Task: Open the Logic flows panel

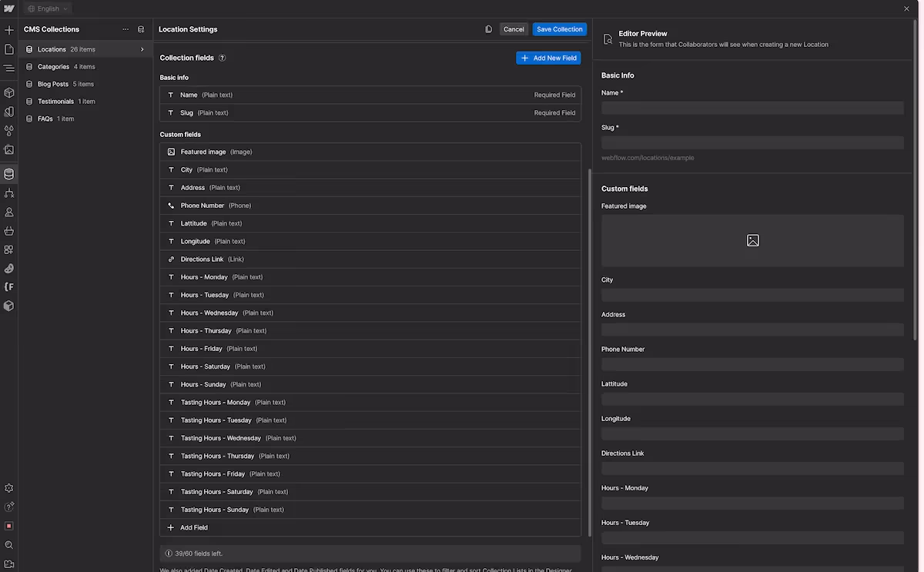Action: click(x=9, y=193)
